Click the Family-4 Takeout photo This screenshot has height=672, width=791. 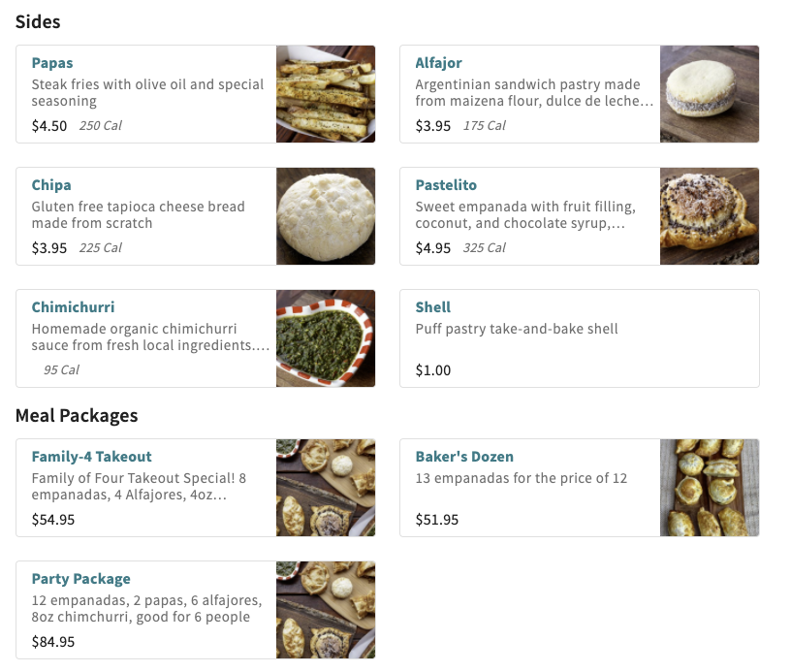tap(326, 488)
